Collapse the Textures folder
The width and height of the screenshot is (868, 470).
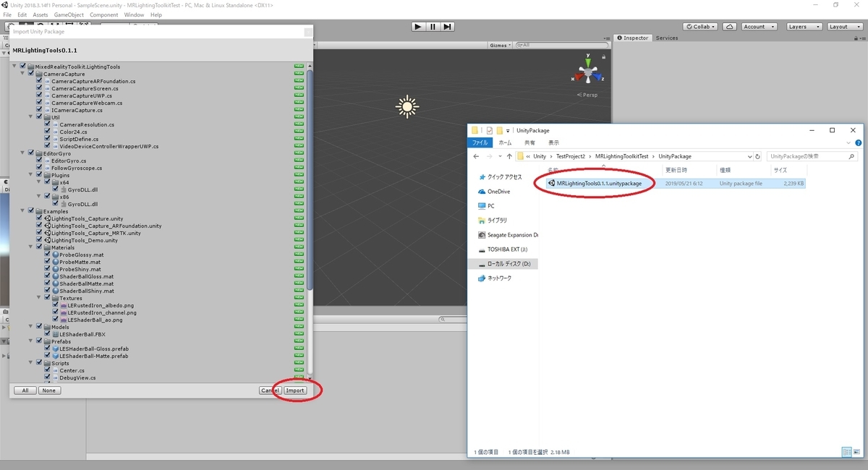(39, 298)
